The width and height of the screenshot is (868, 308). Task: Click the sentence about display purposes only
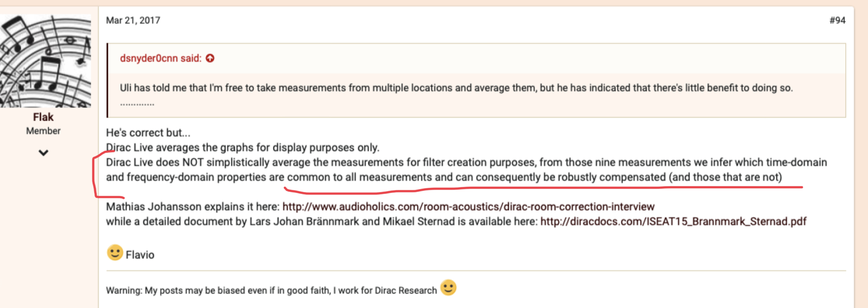pyautogui.click(x=243, y=147)
